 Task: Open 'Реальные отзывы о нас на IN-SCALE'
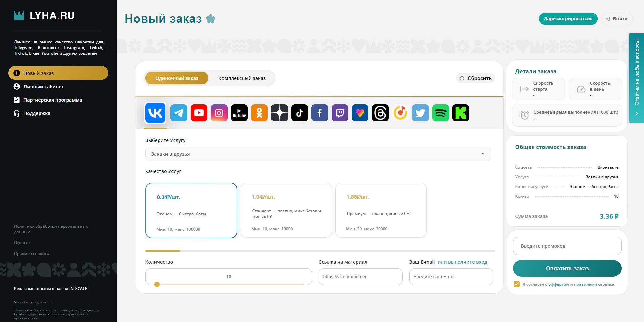coord(51,289)
